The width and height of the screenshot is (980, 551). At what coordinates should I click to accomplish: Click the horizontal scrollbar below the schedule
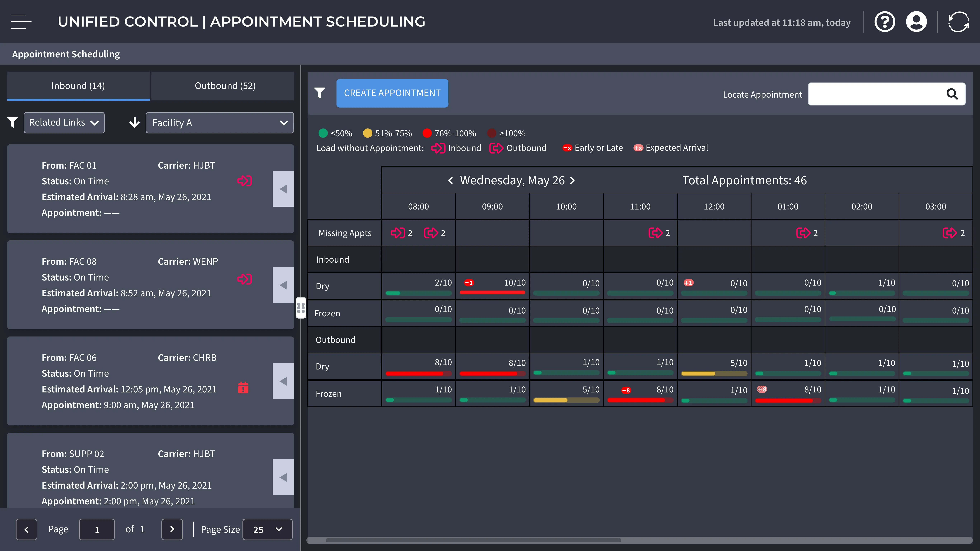pyautogui.click(x=473, y=540)
